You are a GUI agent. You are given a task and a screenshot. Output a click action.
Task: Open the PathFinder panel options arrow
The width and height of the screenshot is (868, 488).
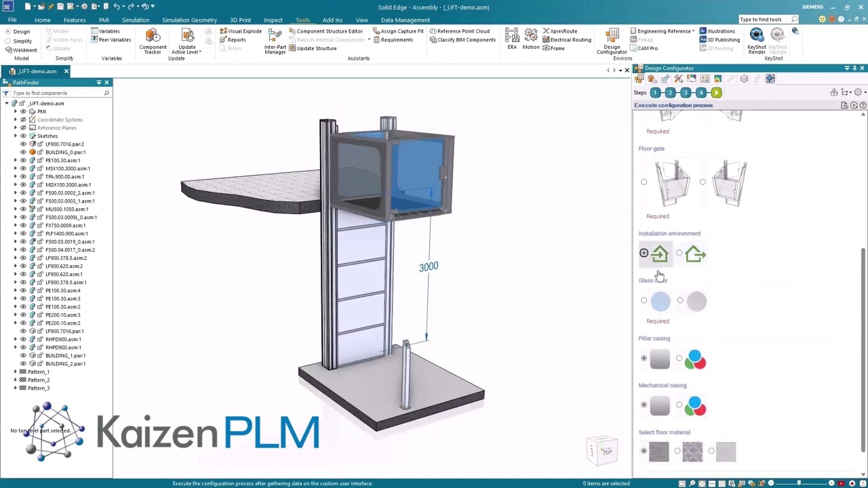[x=99, y=83]
